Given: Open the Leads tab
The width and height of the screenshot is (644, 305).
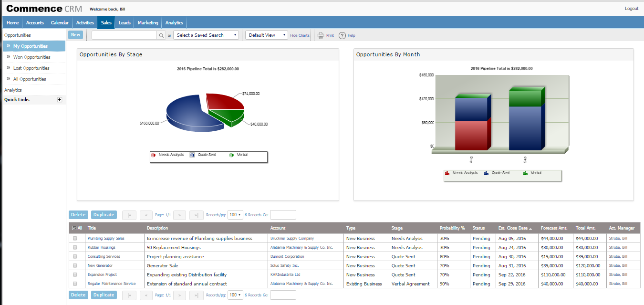Looking at the screenshot, I should pos(125,22).
